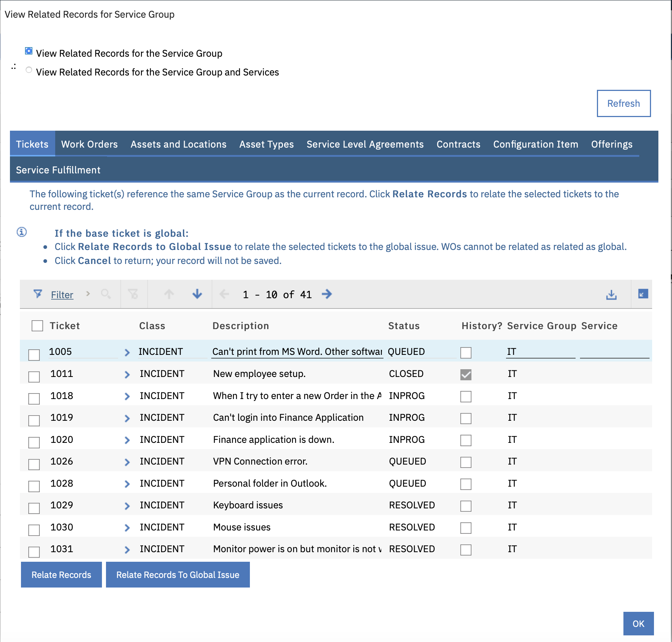Click the search magnifier icon
The height and width of the screenshot is (642, 672).
(106, 294)
